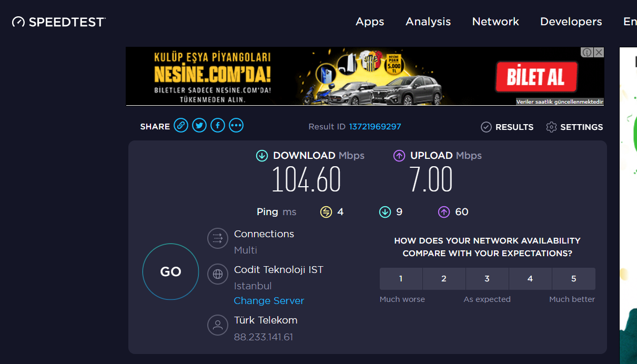637x364 pixels.
Task: Click the Connections multi-arrow icon
Action: (217, 238)
